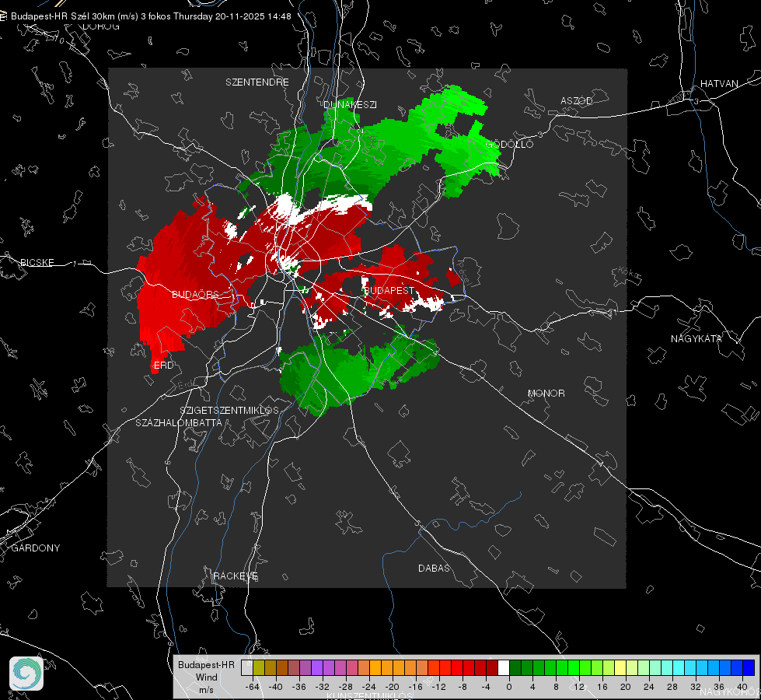
Task: Click the RÁCKEVE map label
Action: (x=236, y=576)
